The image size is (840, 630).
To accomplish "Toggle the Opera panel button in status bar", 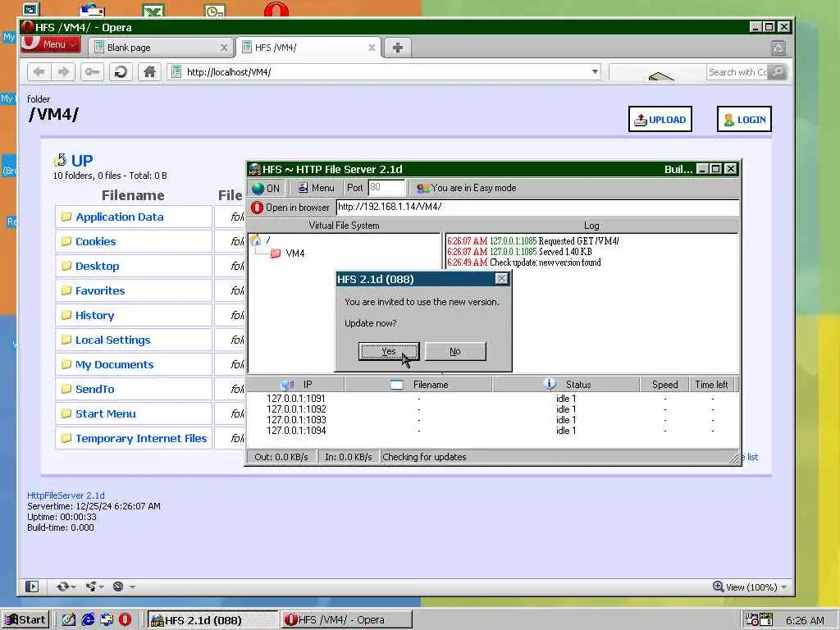I will 32,587.
